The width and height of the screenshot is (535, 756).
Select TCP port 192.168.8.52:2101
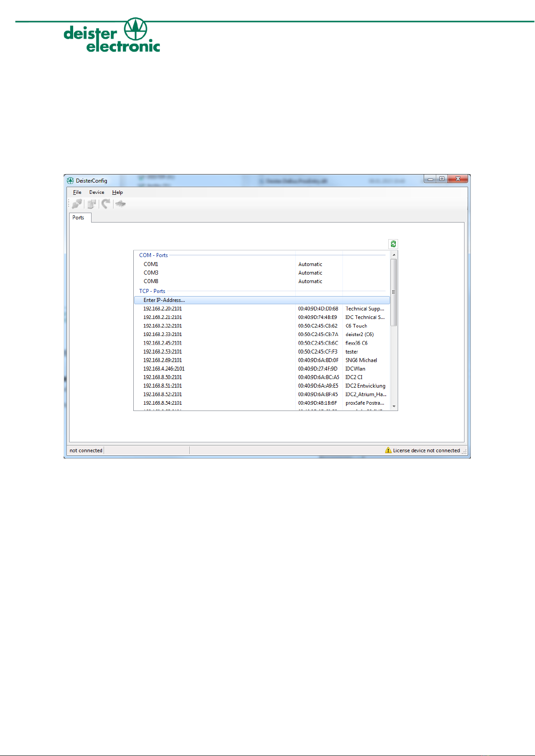pos(162,394)
